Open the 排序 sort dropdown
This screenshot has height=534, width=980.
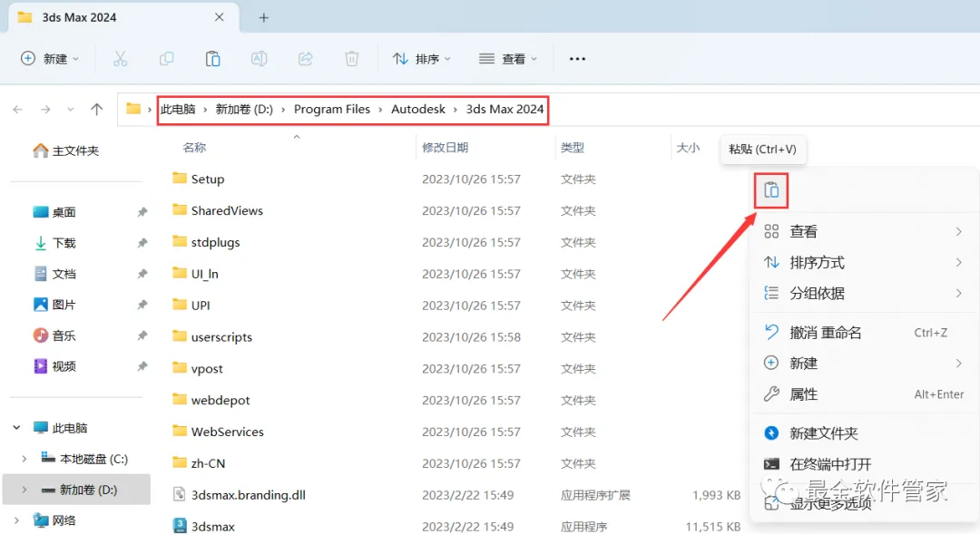(x=422, y=59)
